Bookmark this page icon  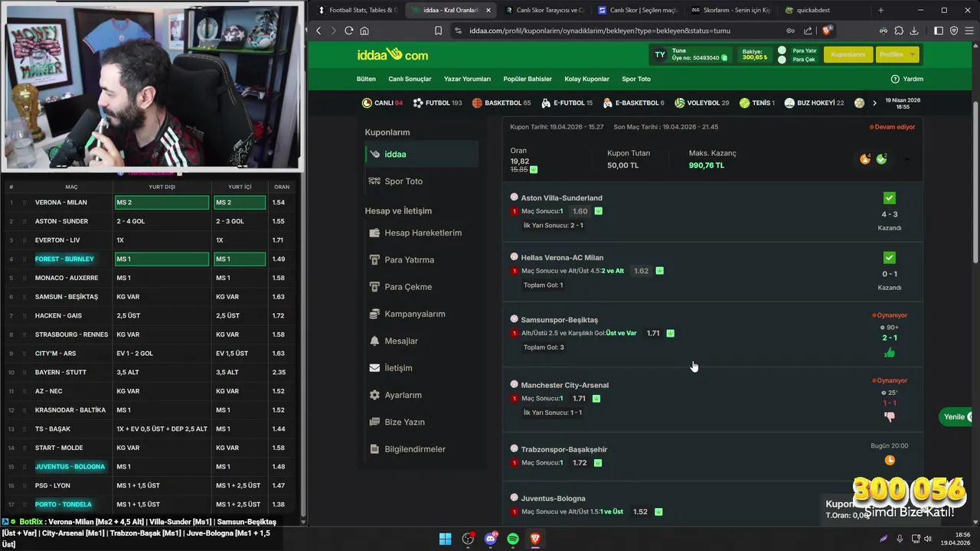click(438, 31)
